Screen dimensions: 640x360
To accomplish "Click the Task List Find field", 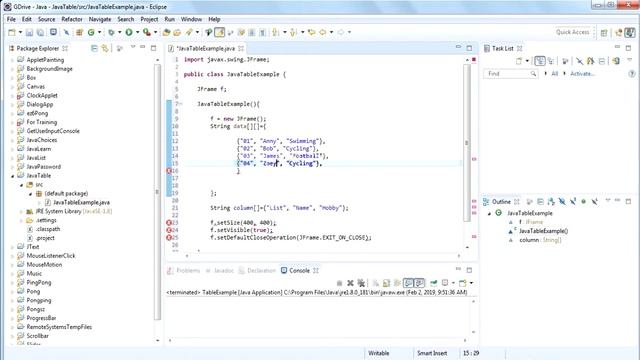I will coord(510,74).
